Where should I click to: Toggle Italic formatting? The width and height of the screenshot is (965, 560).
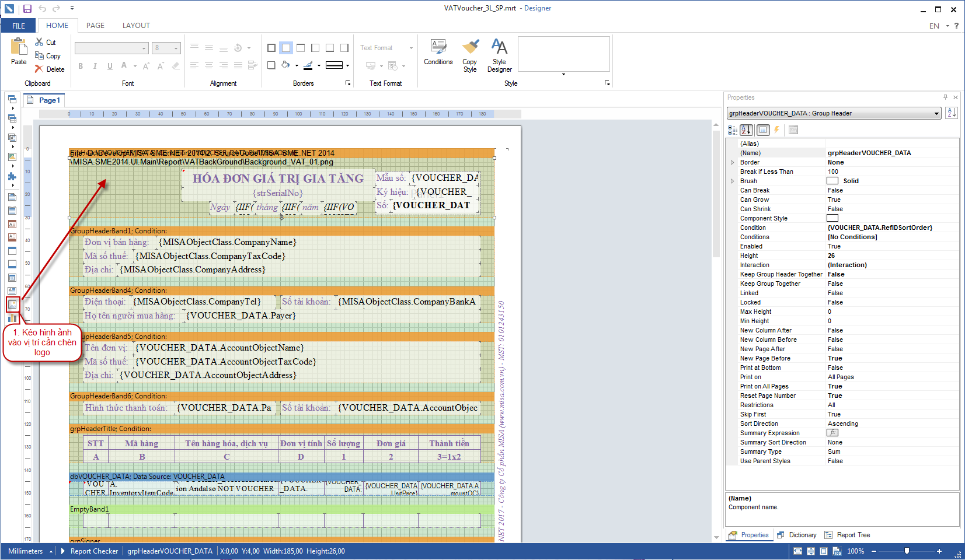click(x=95, y=66)
